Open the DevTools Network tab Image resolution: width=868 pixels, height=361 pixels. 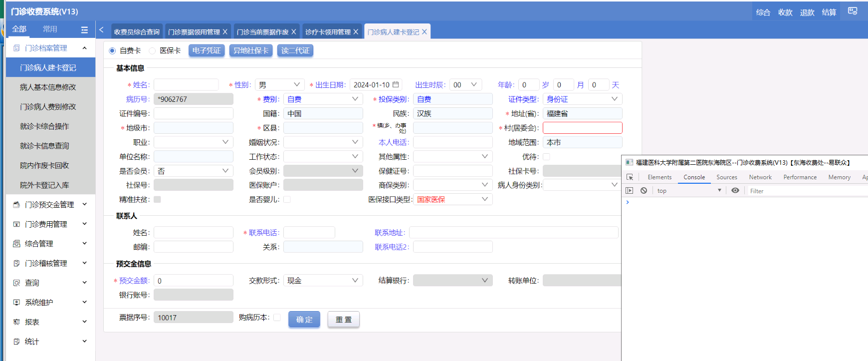pos(760,177)
